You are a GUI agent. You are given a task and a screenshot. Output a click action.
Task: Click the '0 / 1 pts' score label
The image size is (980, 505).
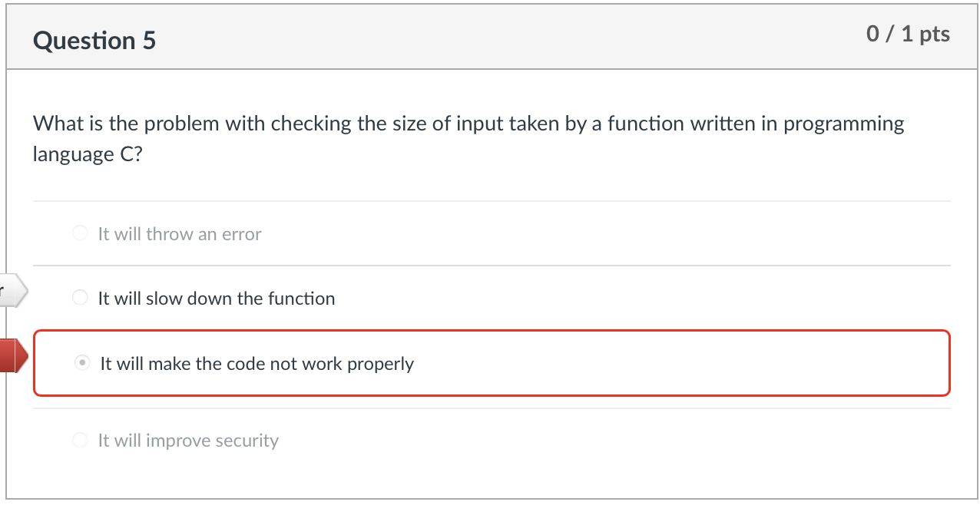click(x=909, y=34)
